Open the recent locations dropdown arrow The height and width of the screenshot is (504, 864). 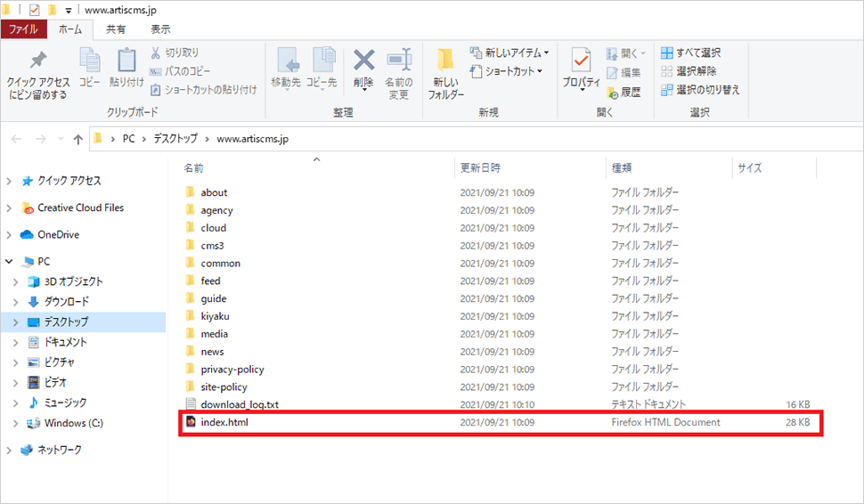point(61,139)
